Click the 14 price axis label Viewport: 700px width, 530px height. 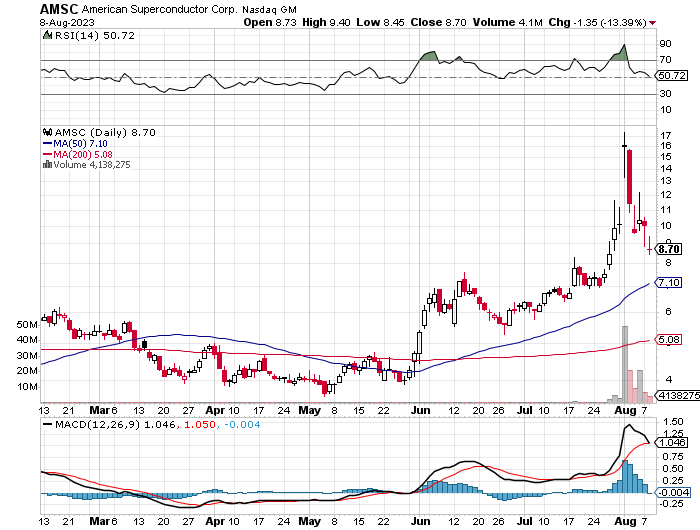[x=666, y=168]
